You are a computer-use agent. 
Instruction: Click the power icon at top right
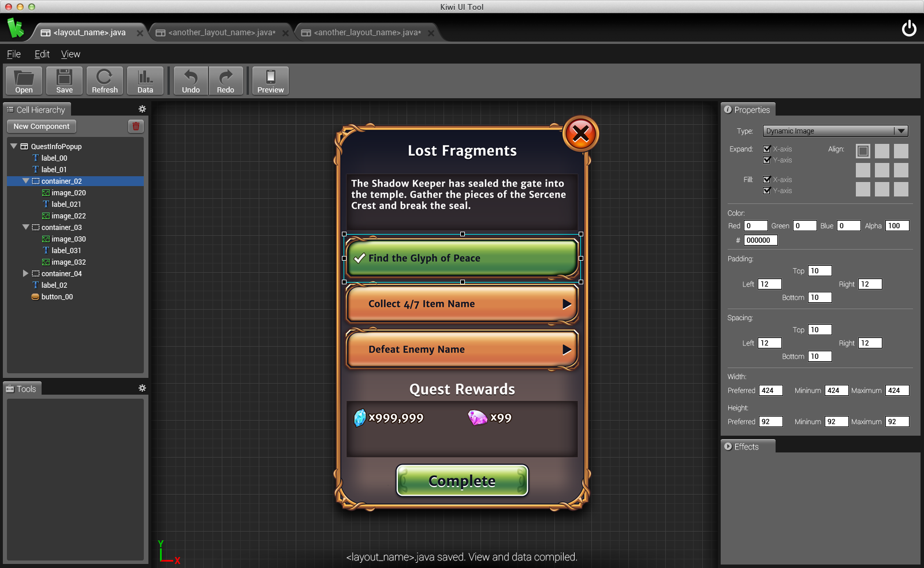tap(909, 28)
